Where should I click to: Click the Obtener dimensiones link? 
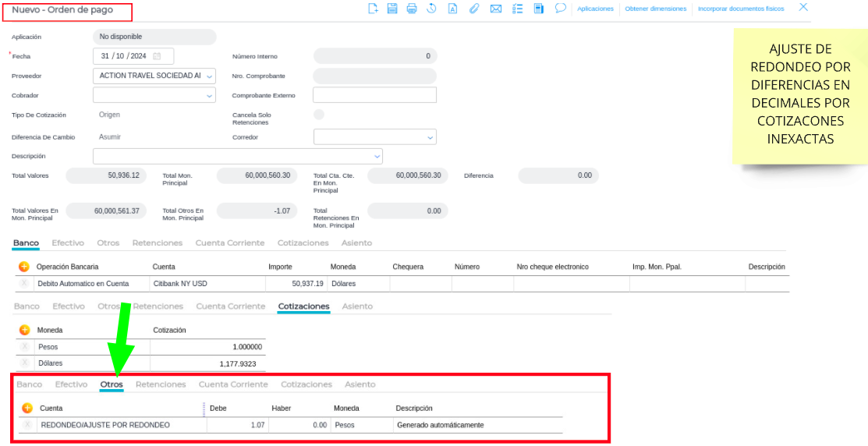(x=655, y=9)
